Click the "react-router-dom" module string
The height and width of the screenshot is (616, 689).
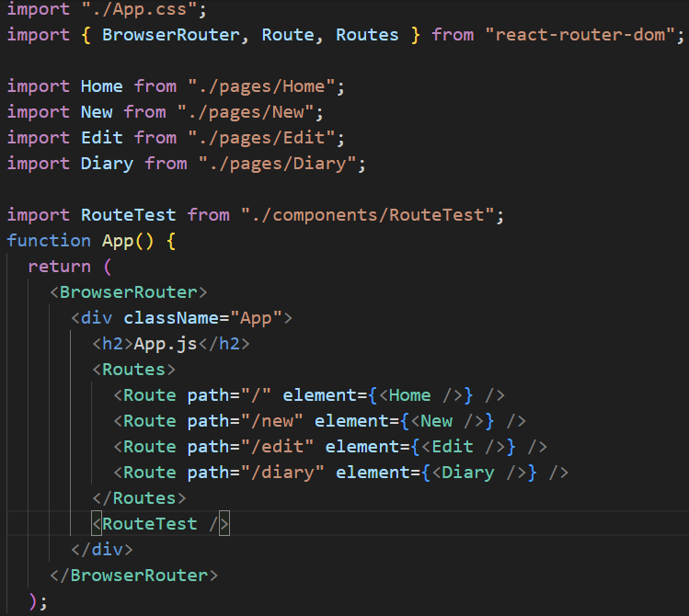580,35
